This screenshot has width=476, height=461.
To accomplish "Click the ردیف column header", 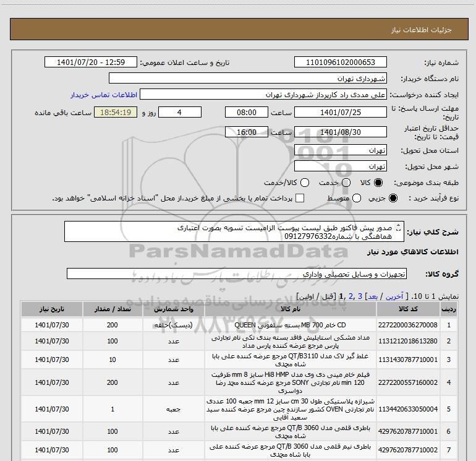I will [449, 309].
